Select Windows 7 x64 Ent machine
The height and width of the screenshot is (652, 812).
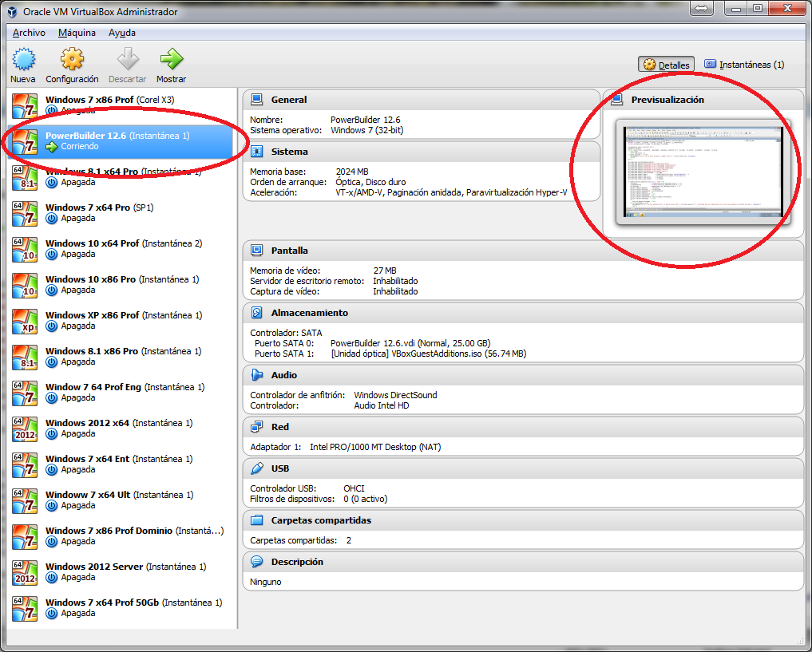(121, 464)
